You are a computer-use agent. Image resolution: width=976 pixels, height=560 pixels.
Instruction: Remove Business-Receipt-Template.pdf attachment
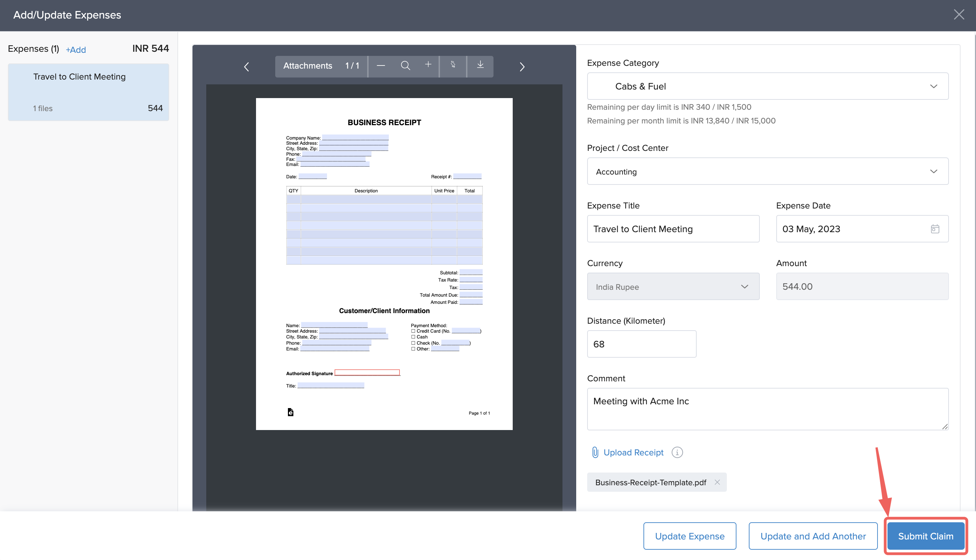(x=717, y=482)
